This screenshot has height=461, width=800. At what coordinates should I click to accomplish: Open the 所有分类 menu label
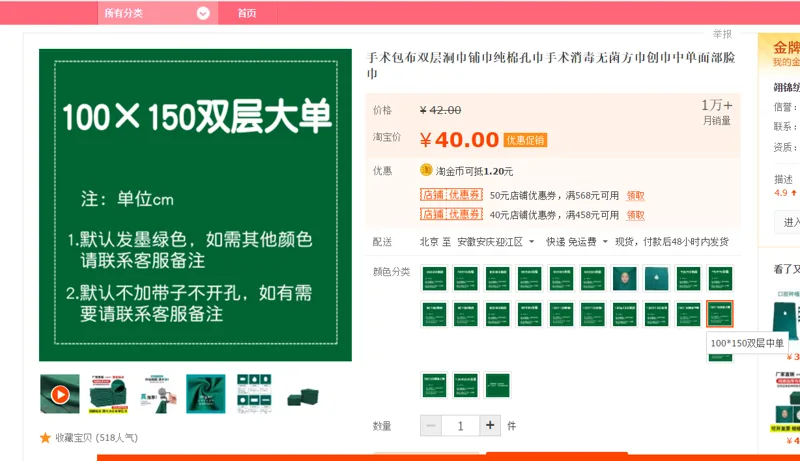click(x=123, y=13)
